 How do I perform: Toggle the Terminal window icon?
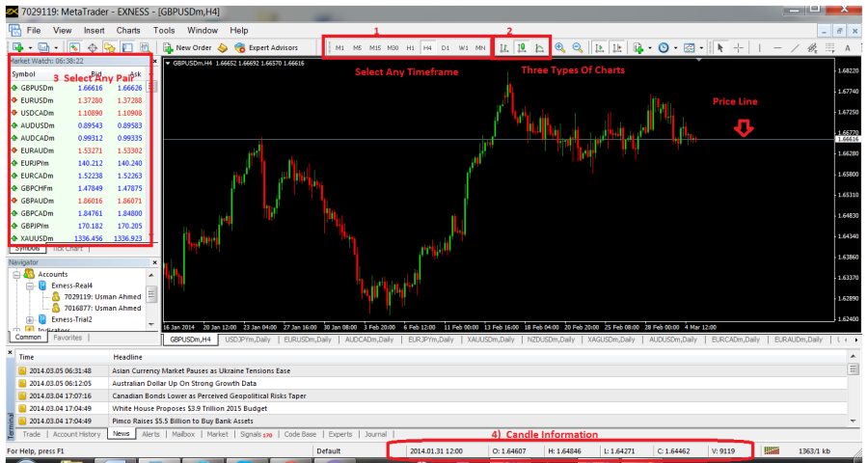click(127, 47)
